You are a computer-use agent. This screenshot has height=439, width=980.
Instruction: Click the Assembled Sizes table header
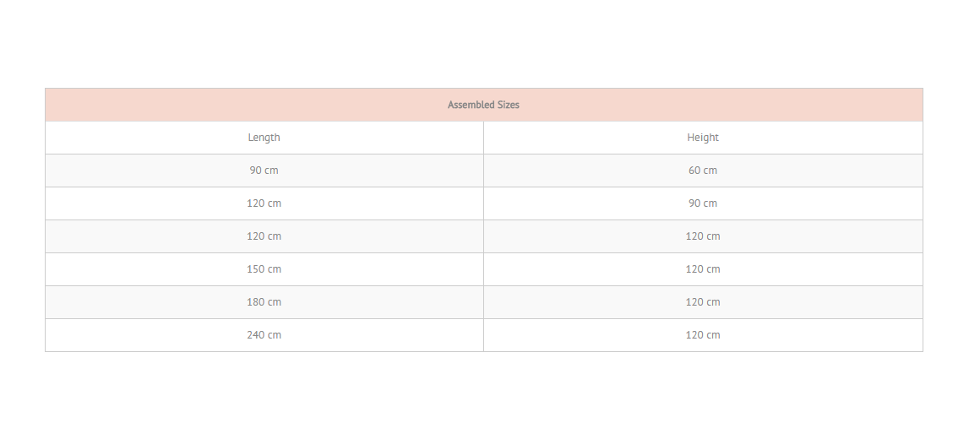coord(484,105)
